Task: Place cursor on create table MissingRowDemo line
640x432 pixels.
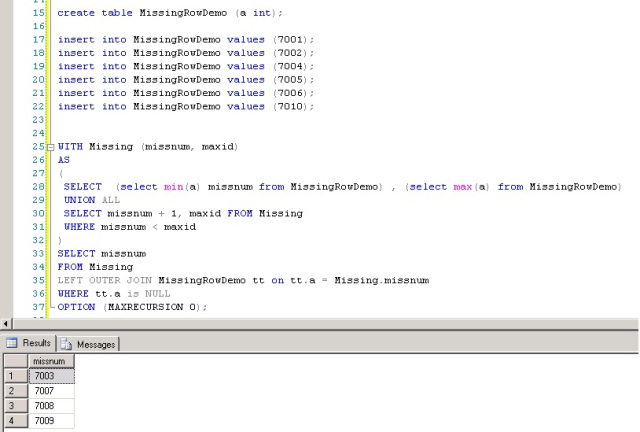Action: click(x=170, y=13)
